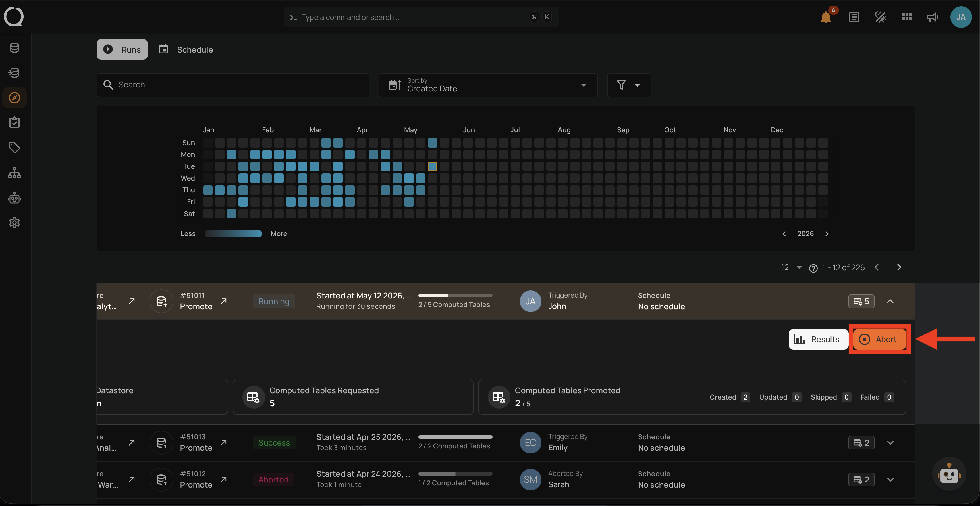Click the 2 computed tables badge for run #51012
980x506 pixels.
861,480
